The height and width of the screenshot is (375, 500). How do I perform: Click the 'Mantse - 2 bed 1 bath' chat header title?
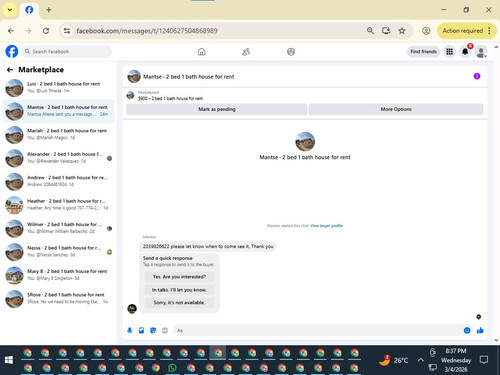click(x=189, y=77)
